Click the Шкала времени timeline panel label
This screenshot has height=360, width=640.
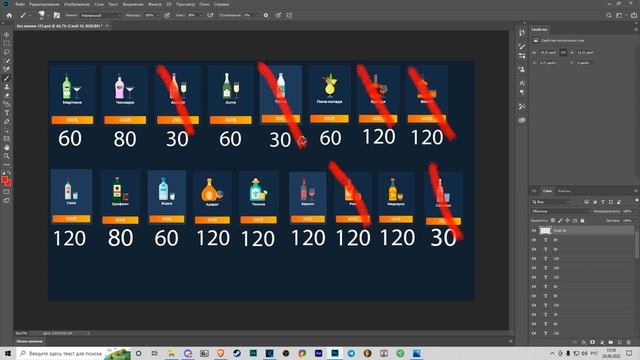[x=29, y=341]
